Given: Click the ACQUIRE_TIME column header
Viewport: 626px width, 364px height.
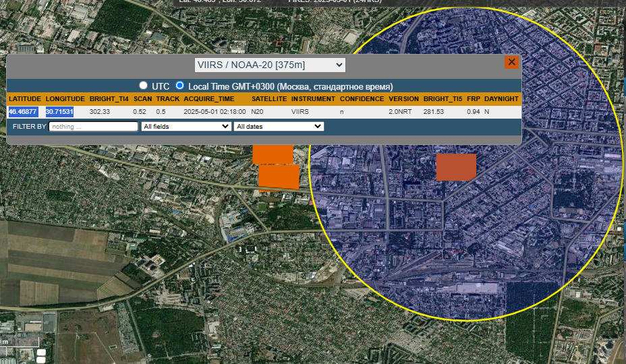Looking at the screenshot, I should coord(209,99).
